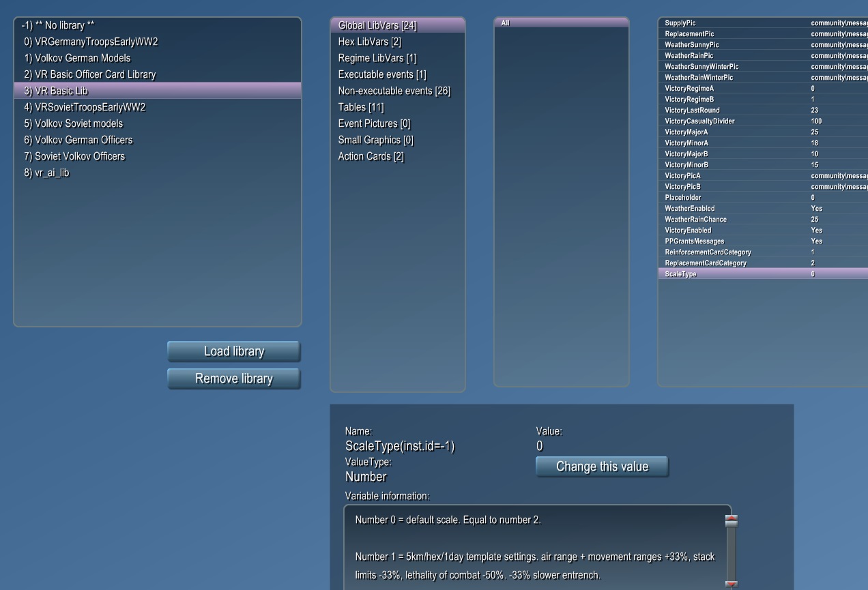Image resolution: width=868 pixels, height=590 pixels.
Task: Select the ReplacementPic variable row
Action: [764, 34]
